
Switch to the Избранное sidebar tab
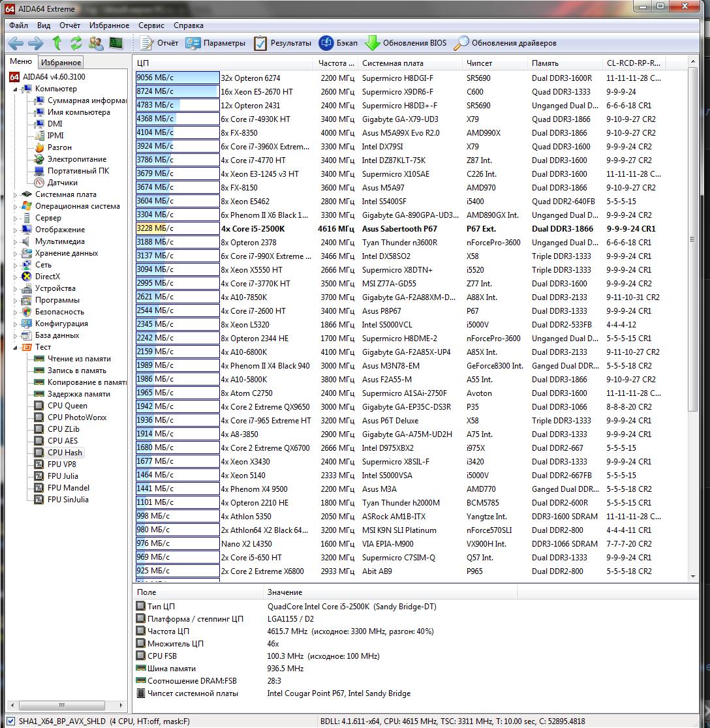(x=61, y=62)
